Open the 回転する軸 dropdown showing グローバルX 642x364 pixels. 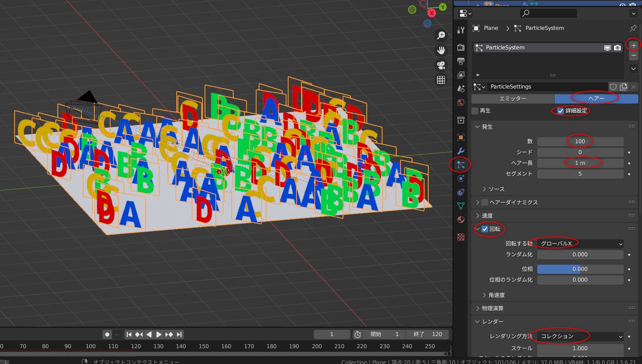(580, 243)
